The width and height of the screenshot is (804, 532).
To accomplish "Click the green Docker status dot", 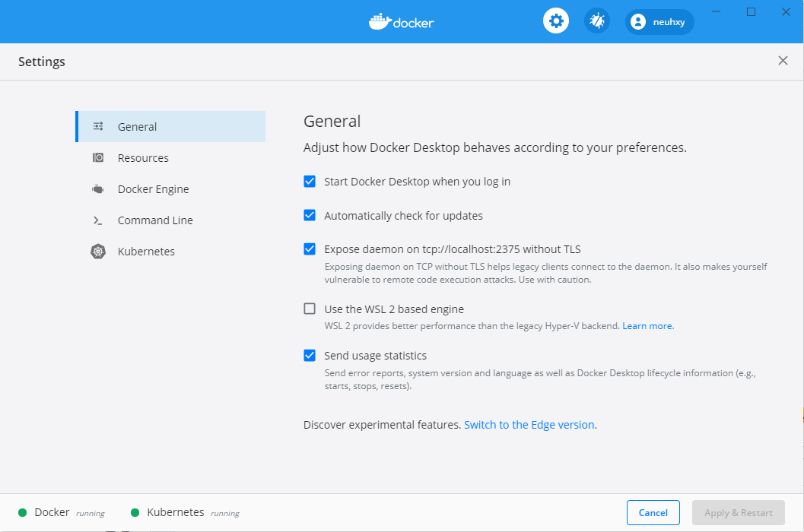I will click(23, 512).
